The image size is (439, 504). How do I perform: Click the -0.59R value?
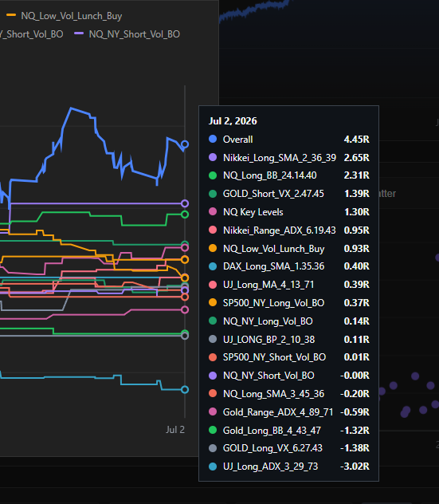point(355,412)
